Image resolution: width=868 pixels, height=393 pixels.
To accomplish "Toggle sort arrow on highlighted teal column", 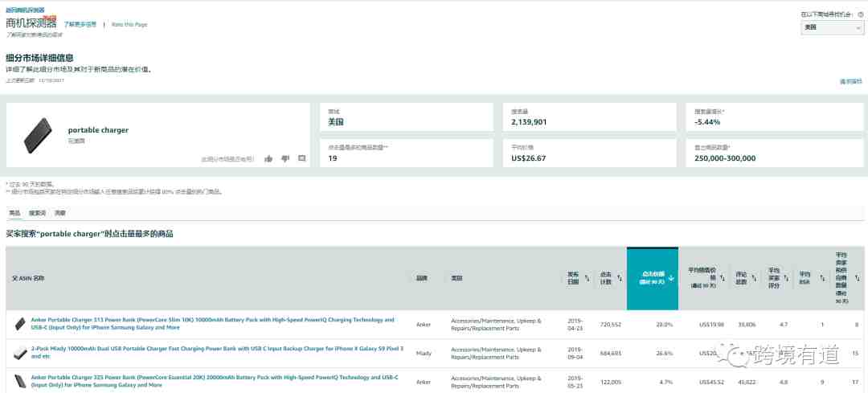I will point(671,278).
